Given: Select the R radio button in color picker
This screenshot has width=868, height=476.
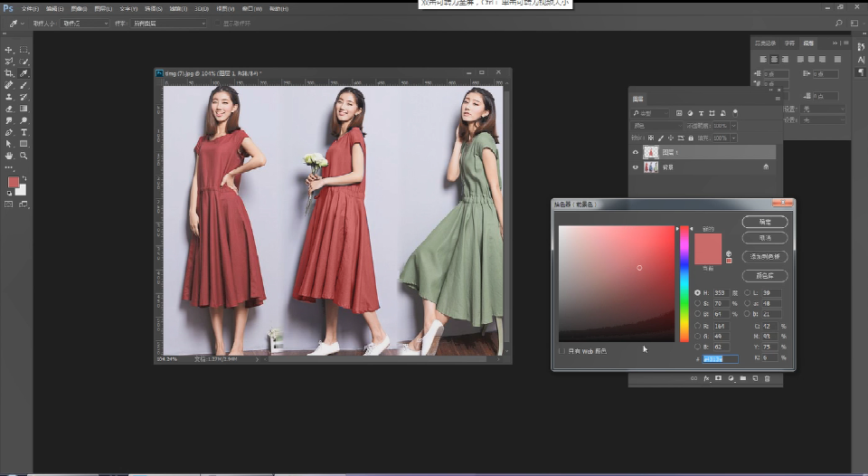Looking at the screenshot, I should pos(697,325).
